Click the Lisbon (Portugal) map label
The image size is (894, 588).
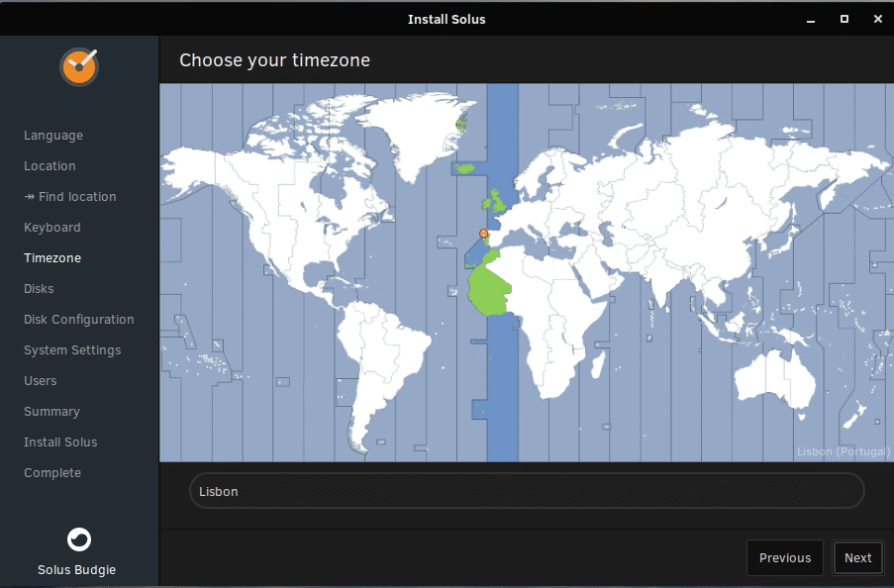pyautogui.click(x=844, y=451)
